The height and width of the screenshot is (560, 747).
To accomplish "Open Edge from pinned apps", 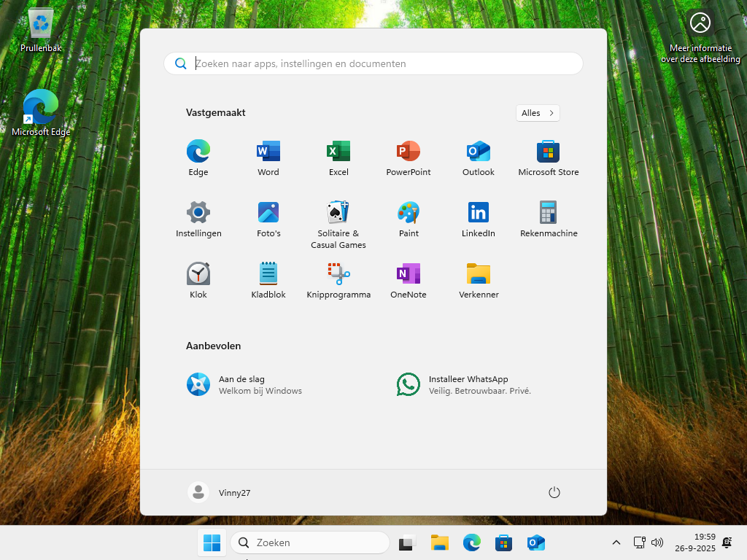I will 198,158.
